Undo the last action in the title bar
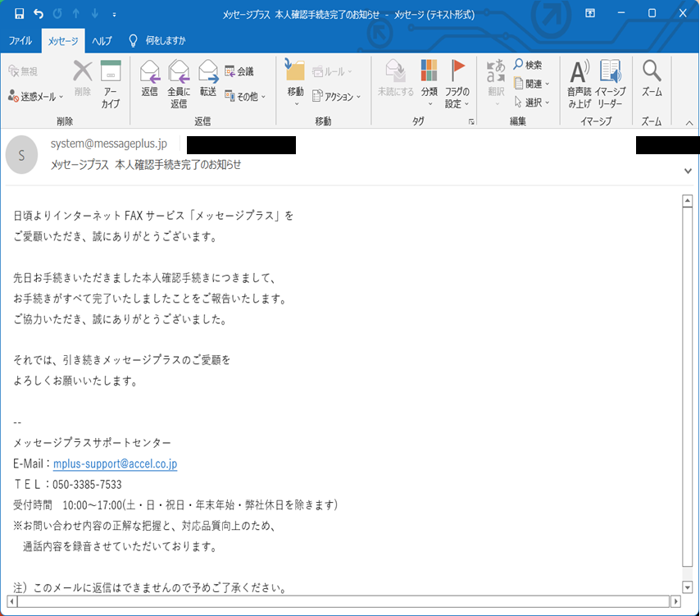Screen dimensions: 700x616 (39, 14)
